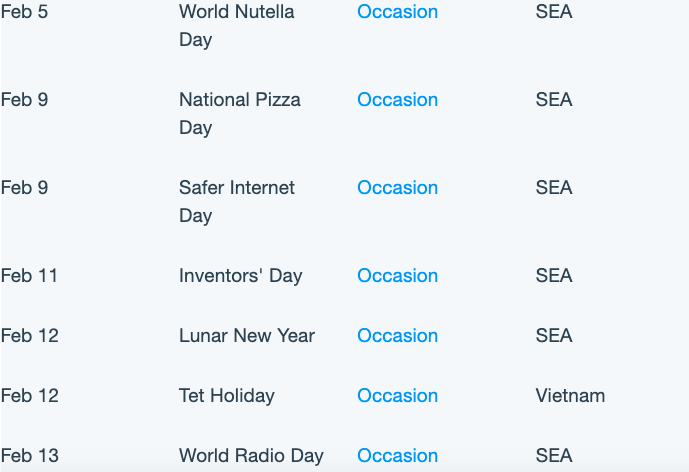Select the World Radio Day event name
The image size is (689, 472).
tap(251, 456)
